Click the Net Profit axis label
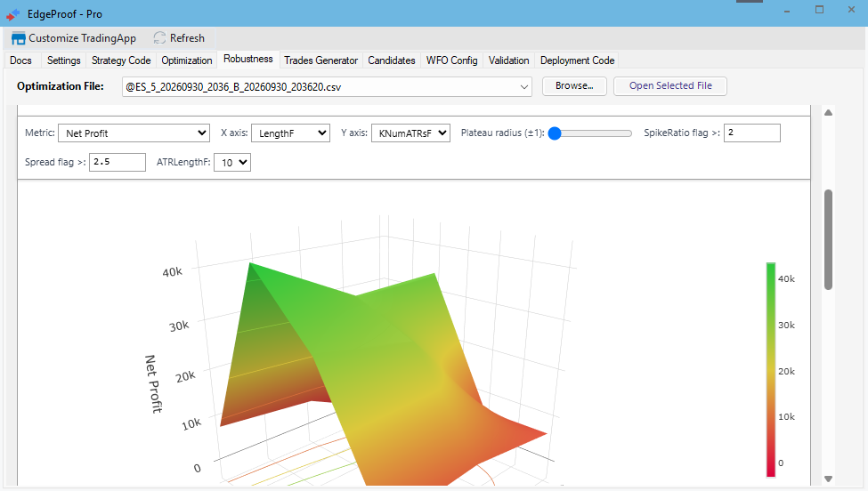The height and width of the screenshot is (491, 868). 153,384
